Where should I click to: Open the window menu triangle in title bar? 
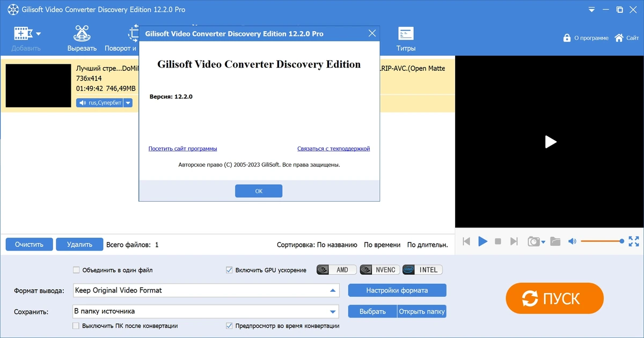pos(591,10)
